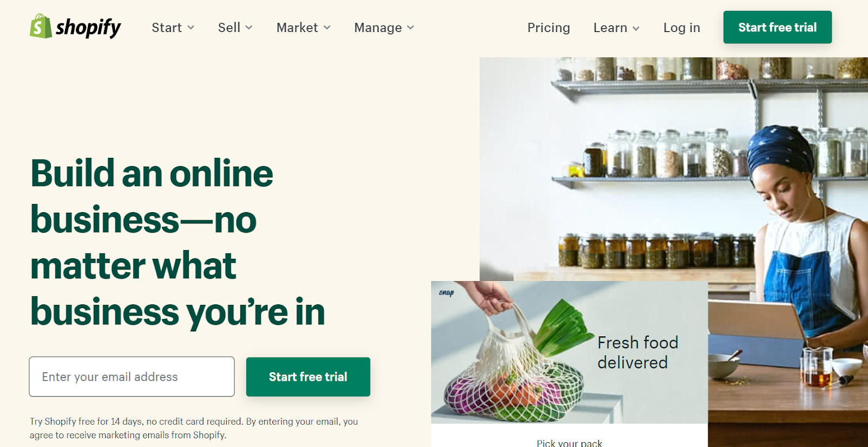
Task: Click the Fresh food delivered preview card
Action: pos(569,363)
